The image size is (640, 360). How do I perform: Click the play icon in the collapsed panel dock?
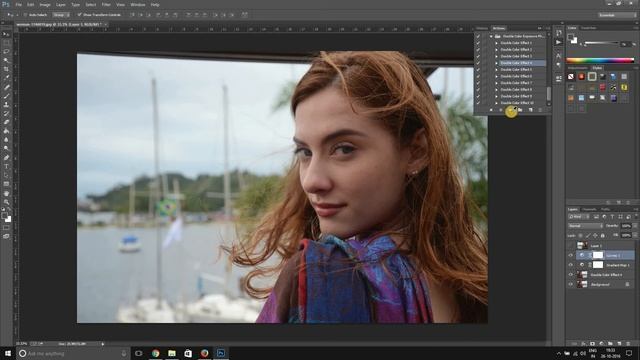558,42
